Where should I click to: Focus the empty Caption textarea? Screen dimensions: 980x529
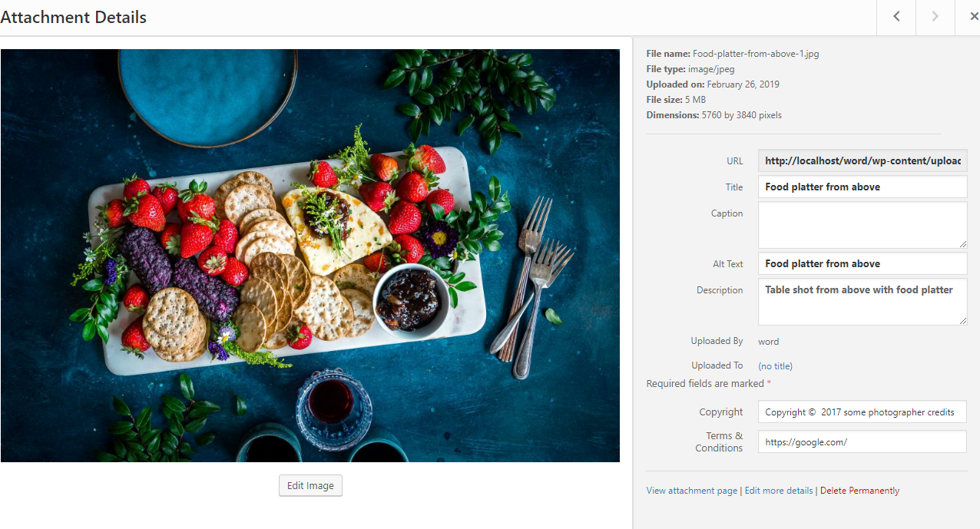862,225
